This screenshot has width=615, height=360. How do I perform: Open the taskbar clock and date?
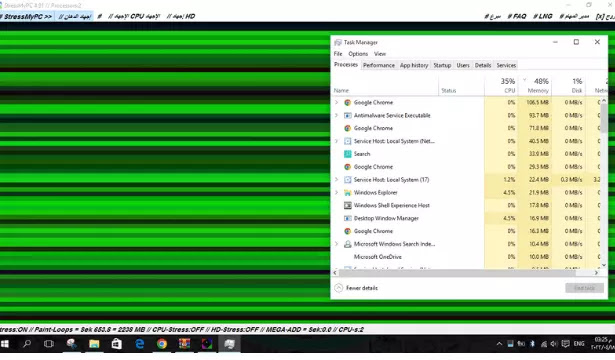point(603,344)
